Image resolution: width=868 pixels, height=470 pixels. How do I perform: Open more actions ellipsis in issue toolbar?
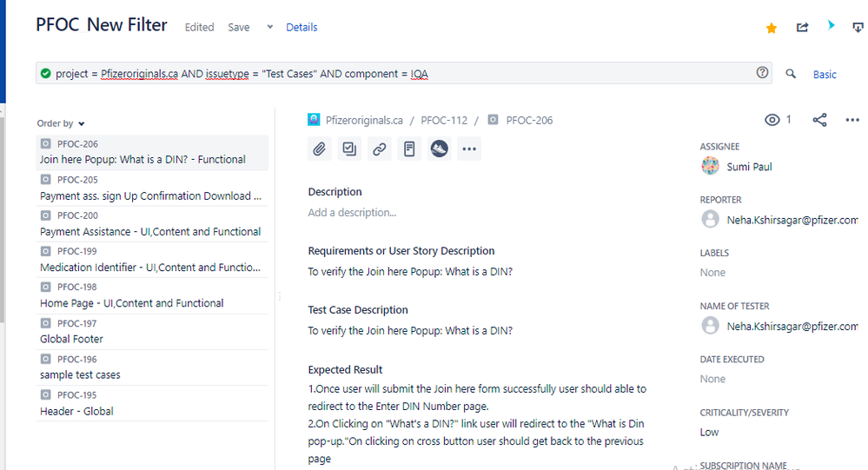469,149
